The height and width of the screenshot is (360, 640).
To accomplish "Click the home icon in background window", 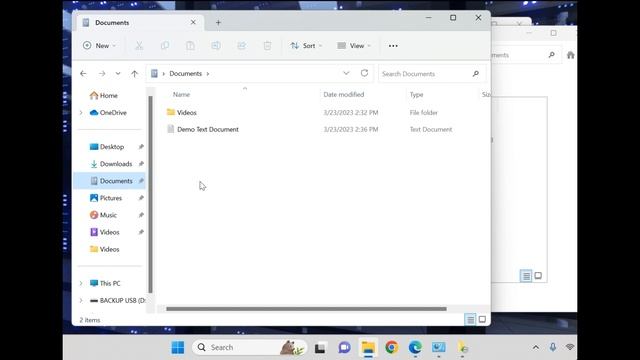I will click(x=571, y=55).
